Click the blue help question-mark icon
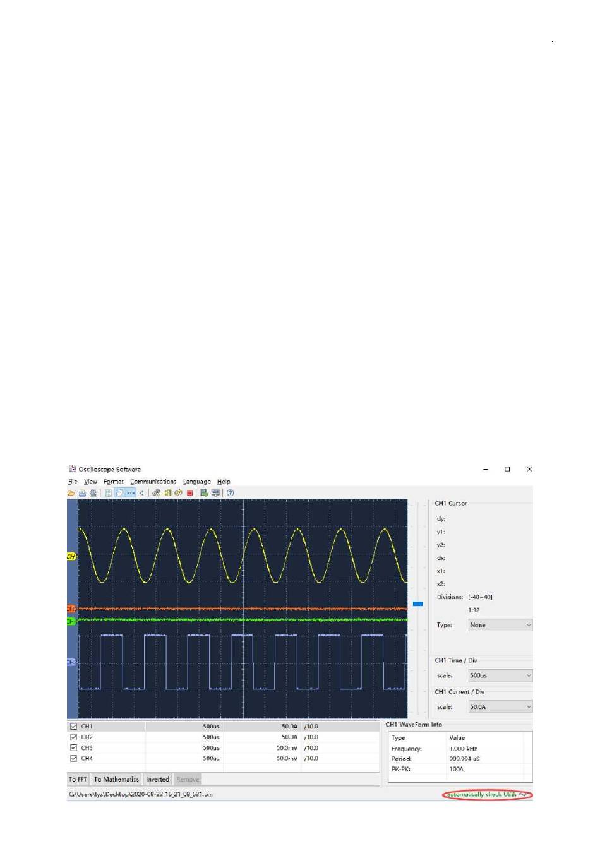600x868 pixels. (x=230, y=493)
